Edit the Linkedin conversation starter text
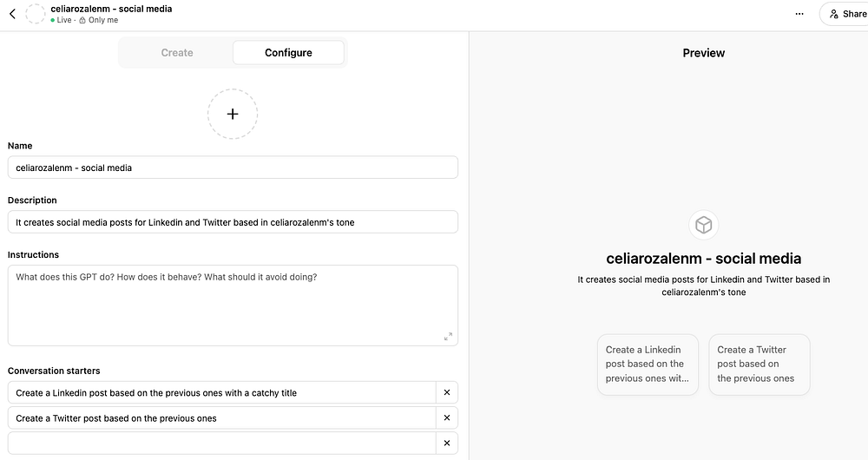 (222, 393)
